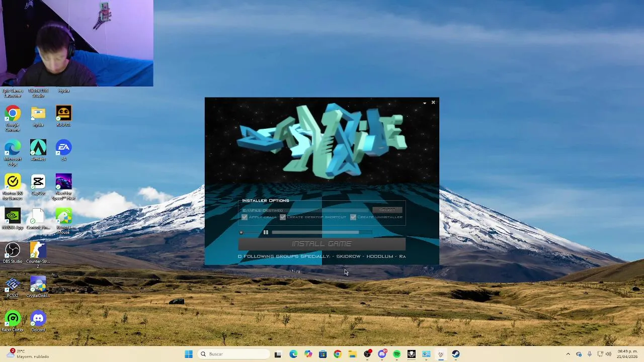
Task: Open Task View in the taskbar
Action: click(x=278, y=354)
